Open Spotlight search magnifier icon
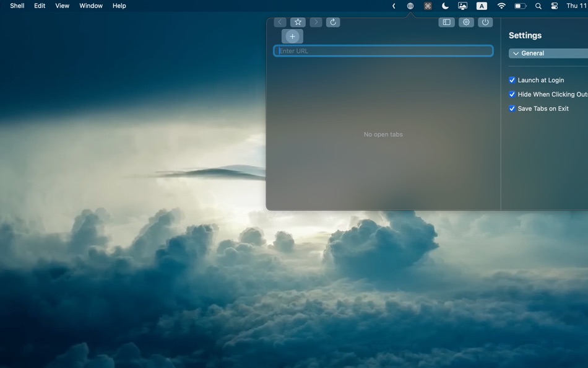 (x=538, y=6)
